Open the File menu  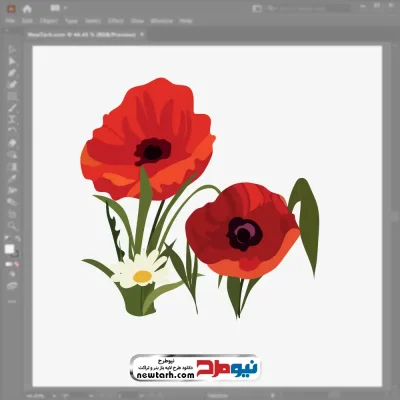10,21
